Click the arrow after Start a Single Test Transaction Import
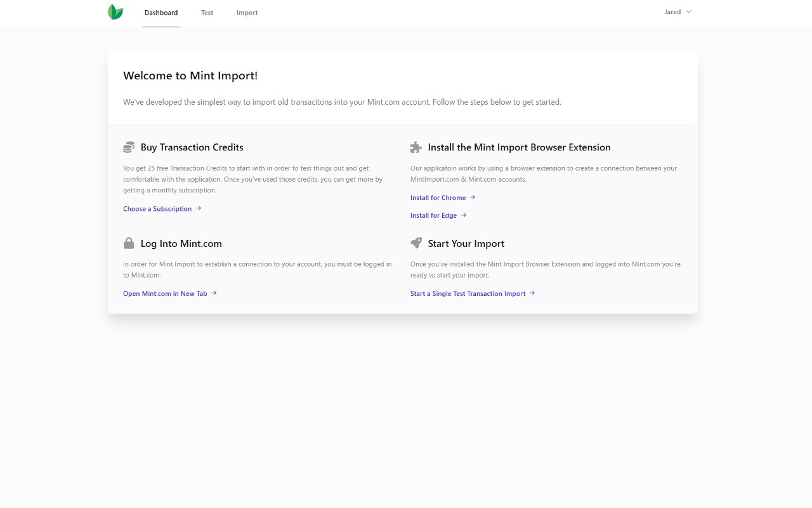This screenshot has width=812, height=508. coord(532,293)
